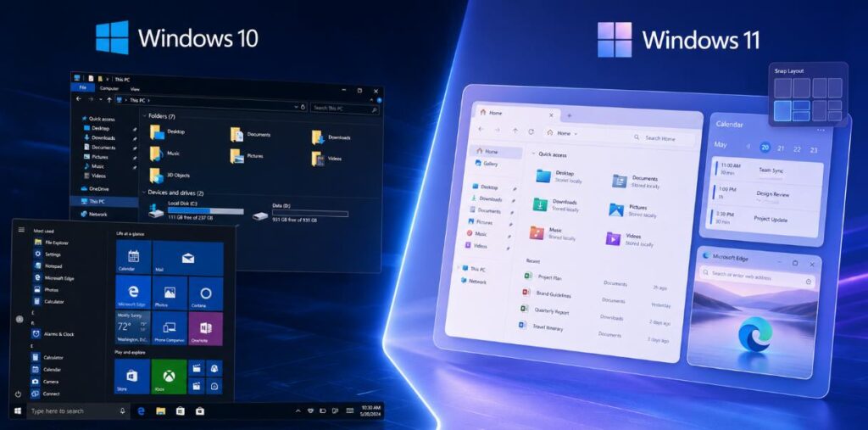The height and width of the screenshot is (430, 868).
Task: Open the taskbar clock showing 10:30 AM
Action: coord(370,411)
